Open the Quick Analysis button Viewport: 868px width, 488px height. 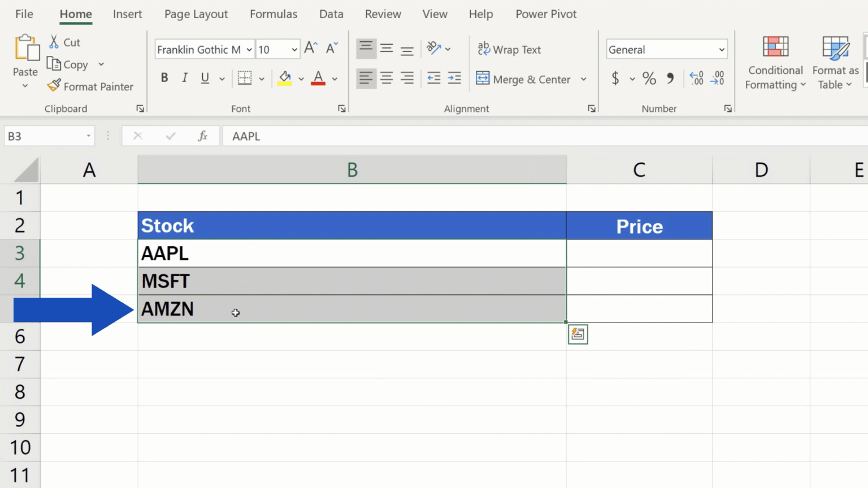pos(578,334)
